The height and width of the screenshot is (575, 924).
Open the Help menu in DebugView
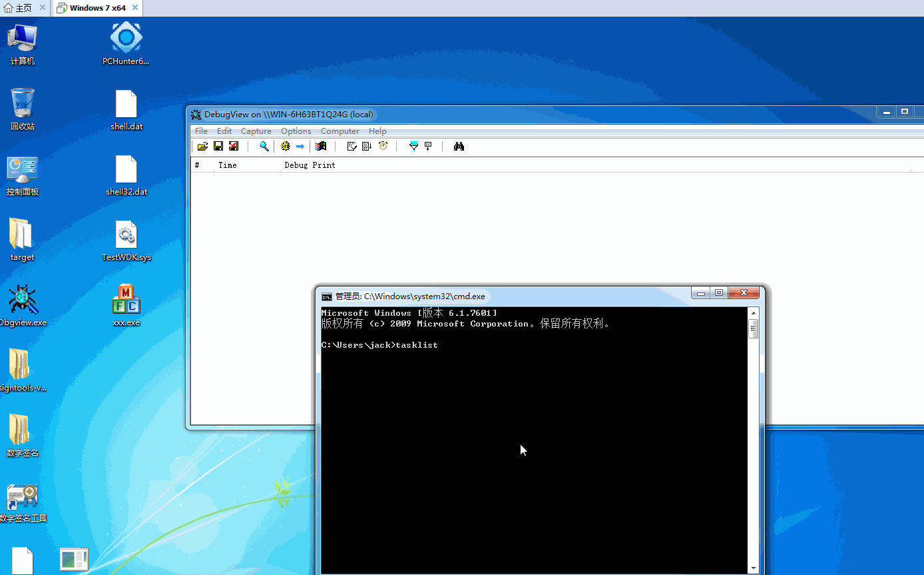377,131
